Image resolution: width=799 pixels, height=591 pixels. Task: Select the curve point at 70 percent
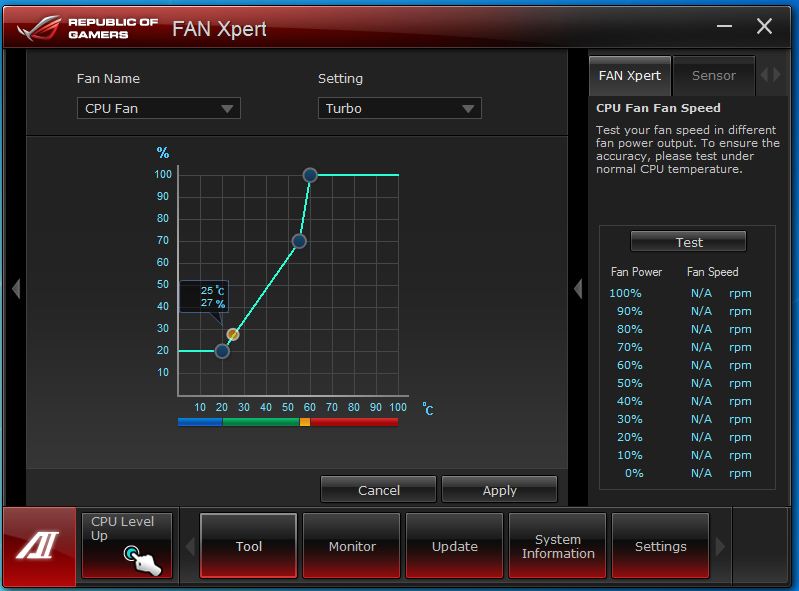click(299, 241)
